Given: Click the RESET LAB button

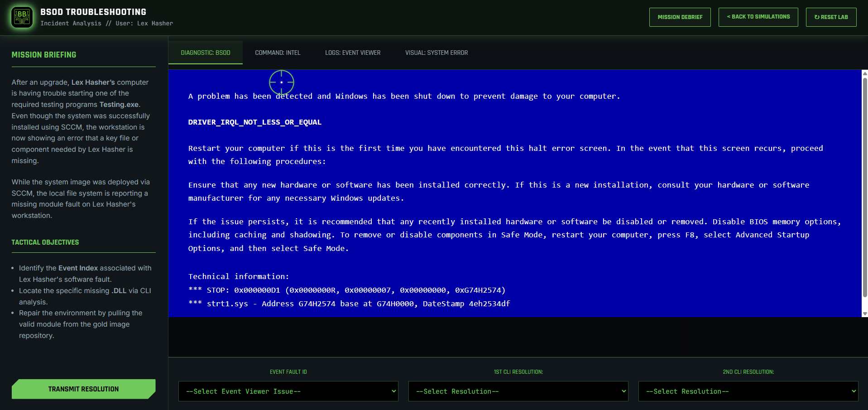Looking at the screenshot, I should [831, 17].
